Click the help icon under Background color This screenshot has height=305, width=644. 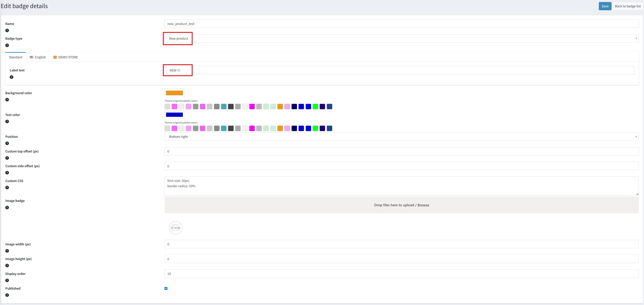point(7,100)
